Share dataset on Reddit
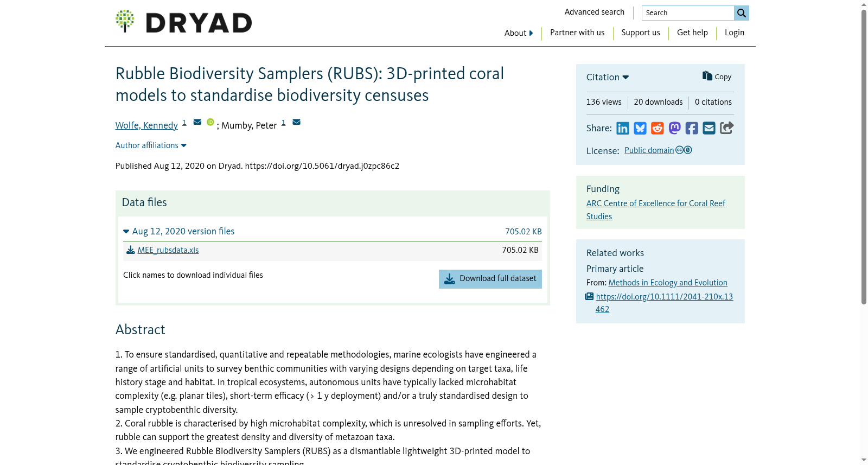This screenshot has width=868, height=465. tap(658, 128)
